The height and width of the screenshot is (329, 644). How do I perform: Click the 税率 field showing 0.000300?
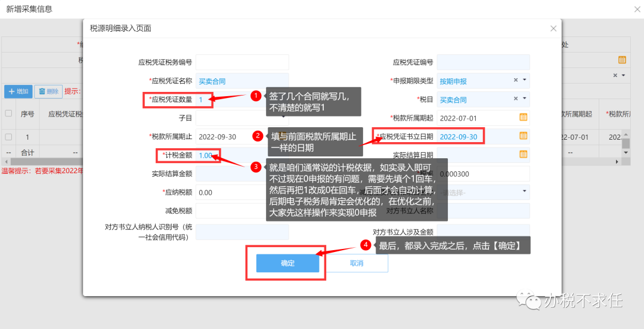tap(484, 174)
